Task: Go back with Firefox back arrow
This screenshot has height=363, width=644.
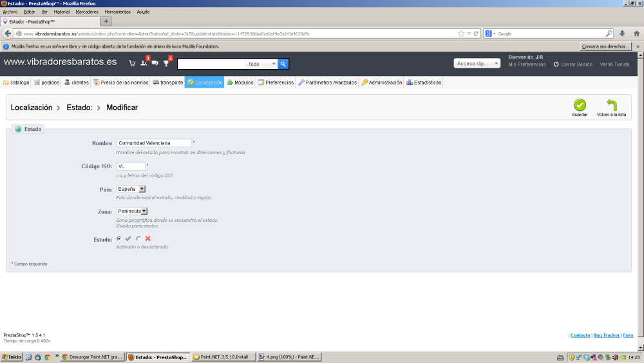Action: pos(8,34)
